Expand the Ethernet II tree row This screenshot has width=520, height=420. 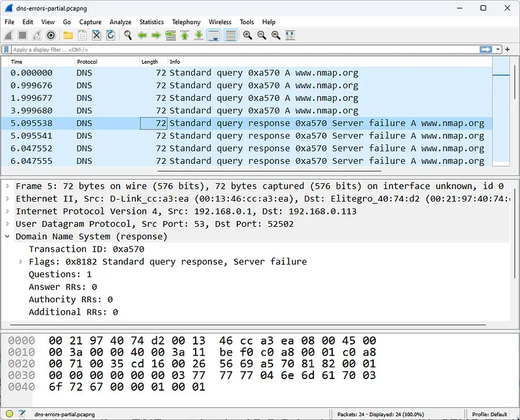7,199
